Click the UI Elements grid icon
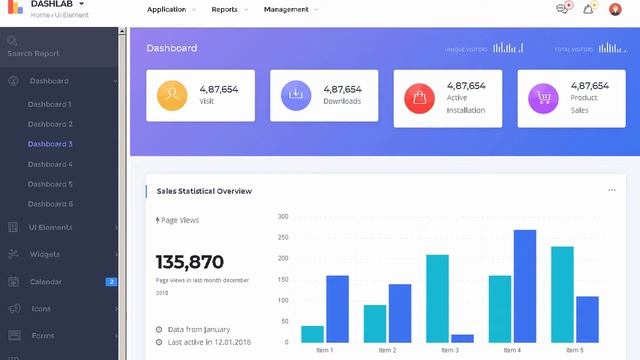The height and width of the screenshot is (360, 640). tap(13, 227)
